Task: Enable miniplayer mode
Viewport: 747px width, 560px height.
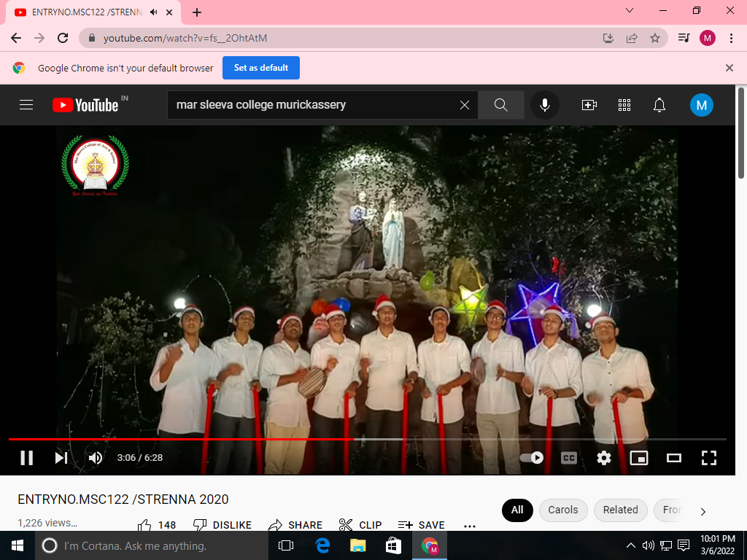Action: point(639,458)
